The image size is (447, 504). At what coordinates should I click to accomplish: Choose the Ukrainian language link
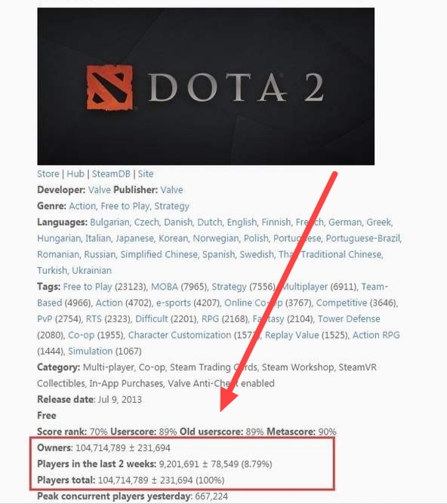pos(91,270)
